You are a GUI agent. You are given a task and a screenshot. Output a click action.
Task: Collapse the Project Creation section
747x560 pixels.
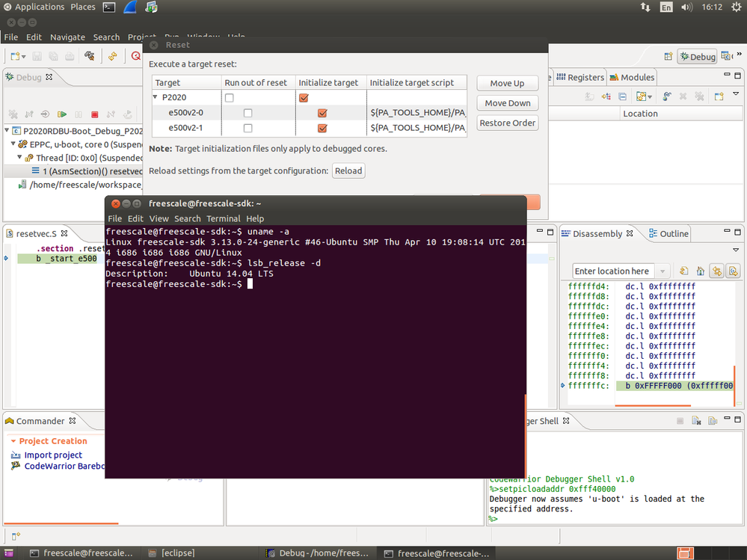tap(13, 441)
